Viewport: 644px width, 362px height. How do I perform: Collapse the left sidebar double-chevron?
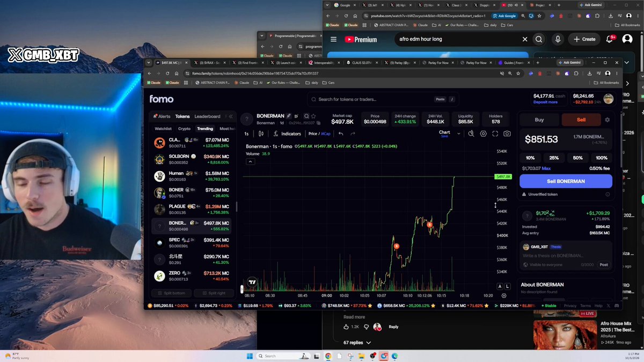(x=231, y=116)
